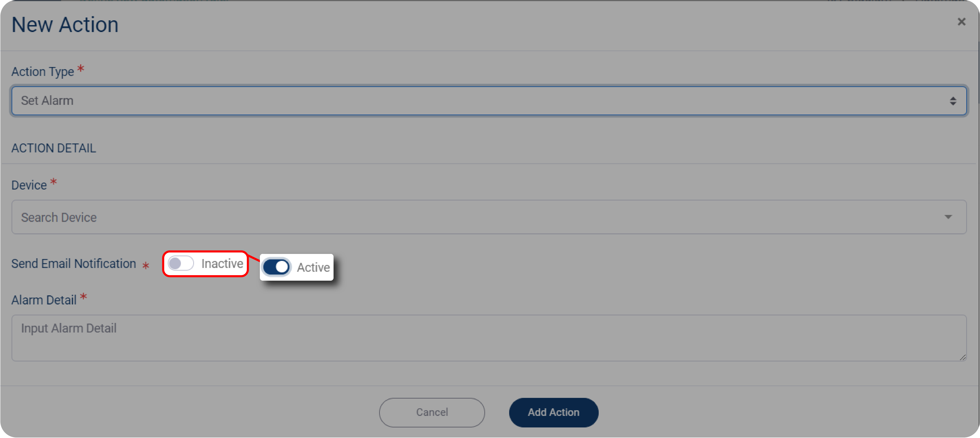This screenshot has height=438, width=980.
Task: Click the Send Email Notification label
Action: coord(73,263)
